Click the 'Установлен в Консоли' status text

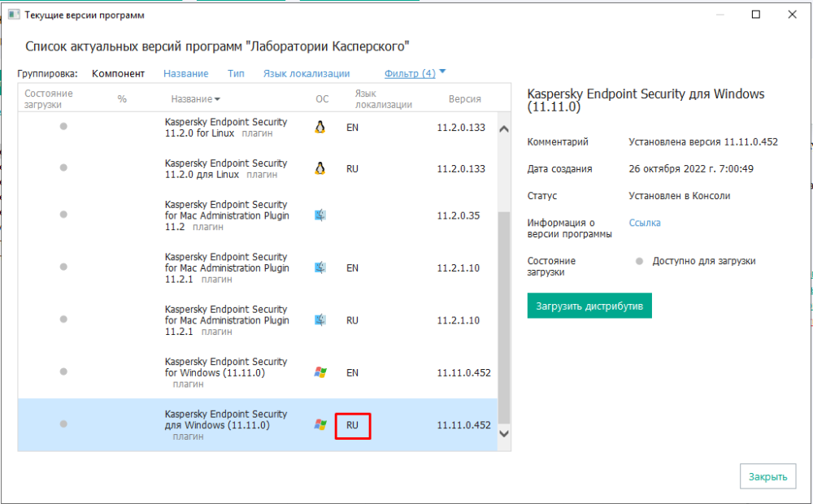(x=679, y=195)
